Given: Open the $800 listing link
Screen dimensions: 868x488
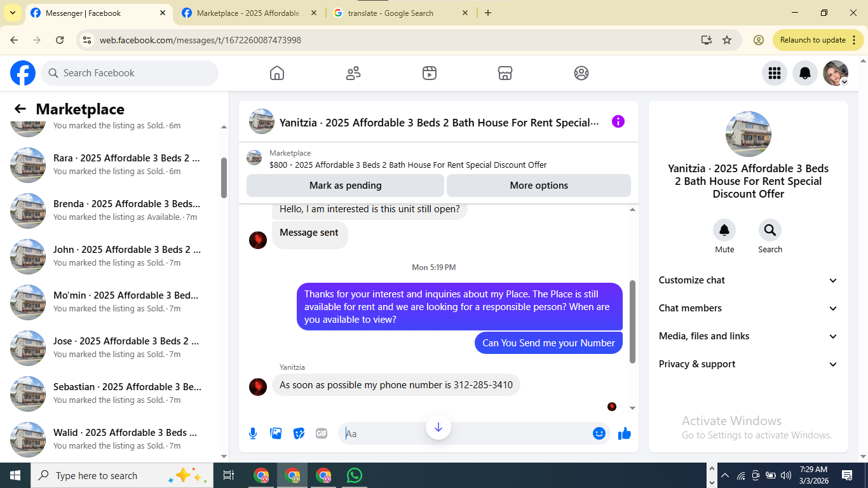Looking at the screenshot, I should (408, 165).
